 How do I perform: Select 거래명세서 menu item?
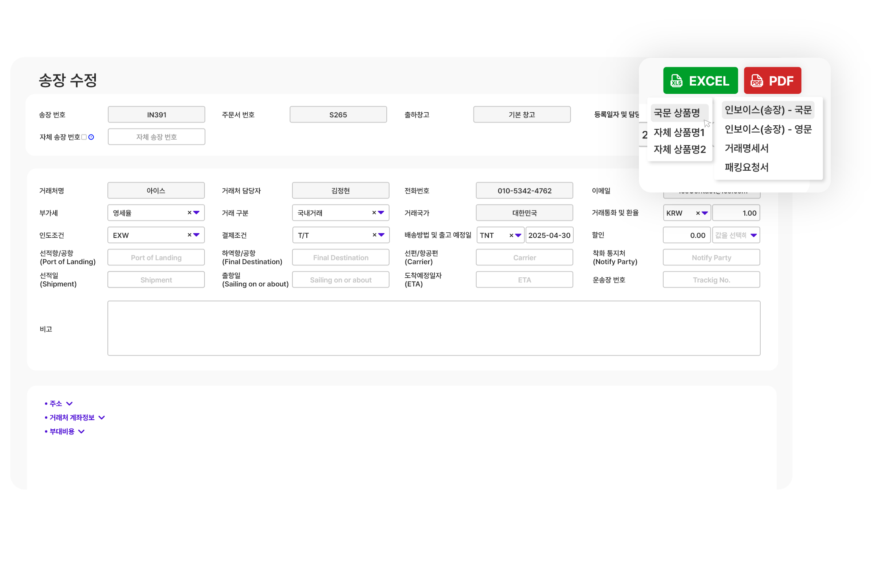click(746, 148)
